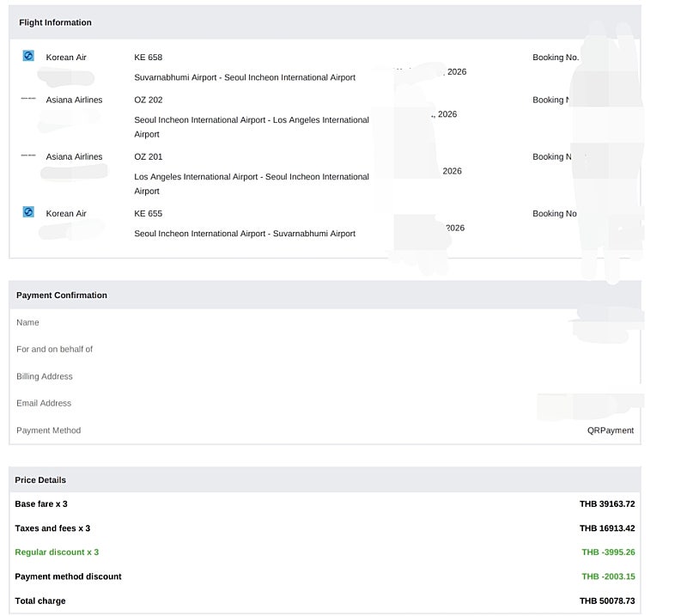The image size is (687, 616).
Task: Select the discount amount "THB -2003.15"
Action: tap(608, 576)
